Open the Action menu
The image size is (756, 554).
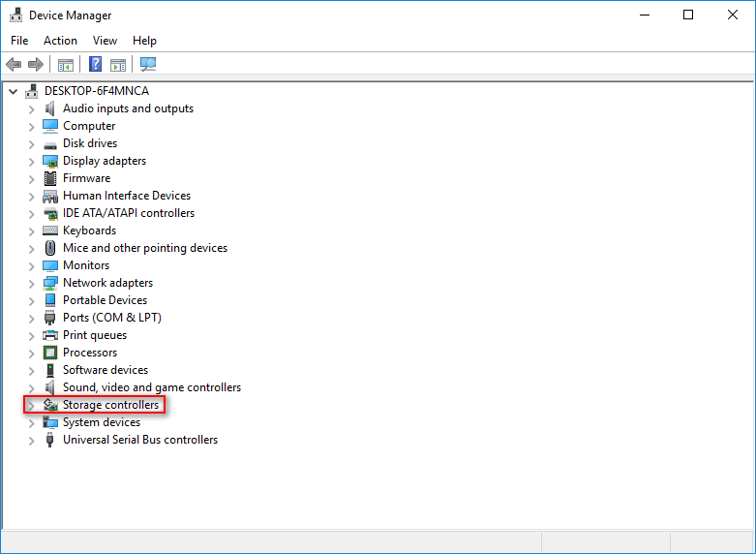point(60,41)
